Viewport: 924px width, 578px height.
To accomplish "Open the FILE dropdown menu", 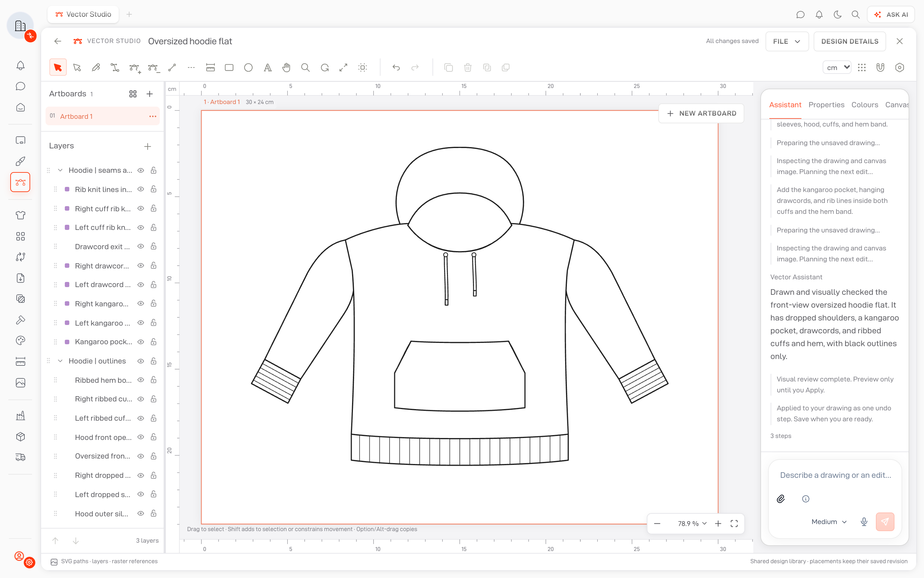I will (x=787, y=41).
